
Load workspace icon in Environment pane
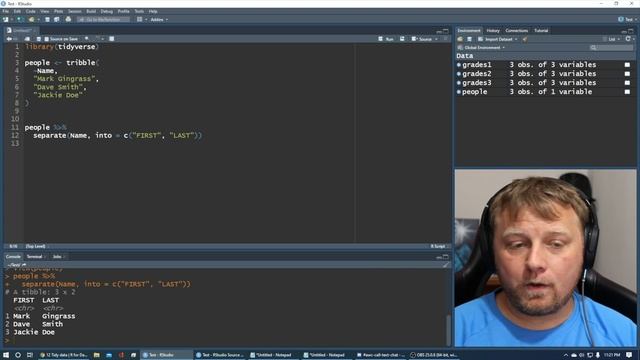tap(460, 39)
